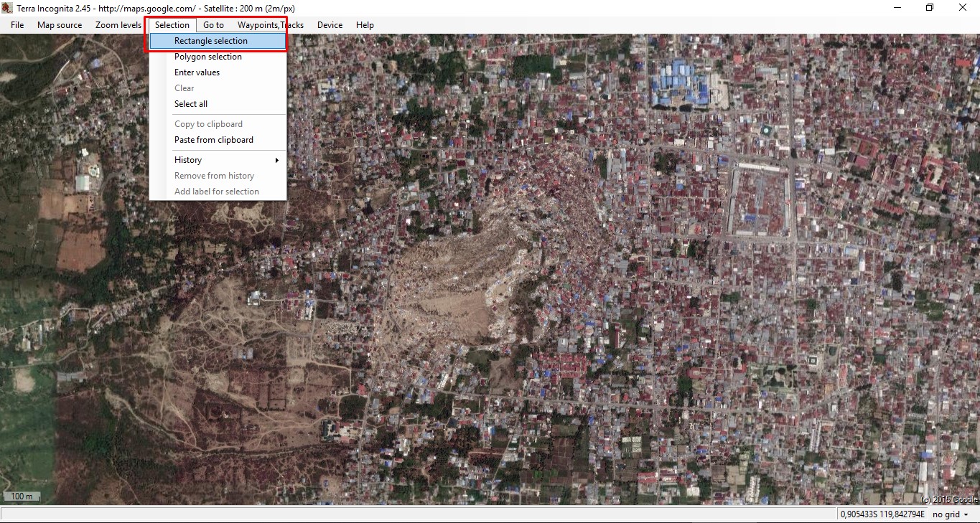Viewport: 980px width, 523px height.
Task: Choose Rectangle selection from the menu
Action: coord(210,41)
